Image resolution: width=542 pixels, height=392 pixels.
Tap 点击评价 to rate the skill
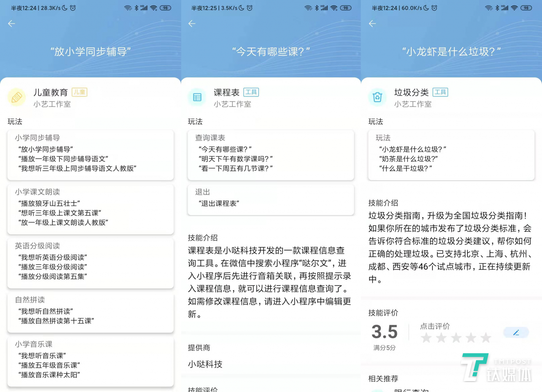click(x=435, y=326)
